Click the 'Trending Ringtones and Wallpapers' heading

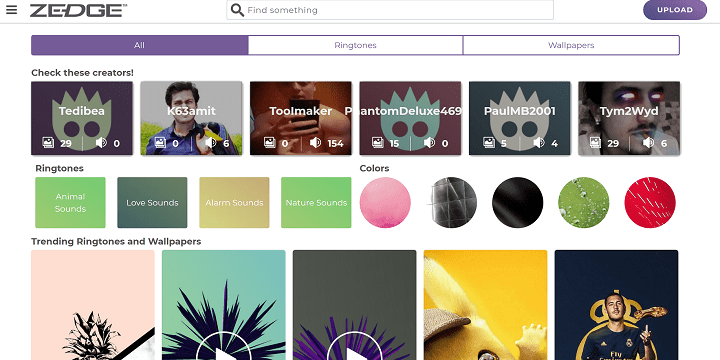click(116, 242)
